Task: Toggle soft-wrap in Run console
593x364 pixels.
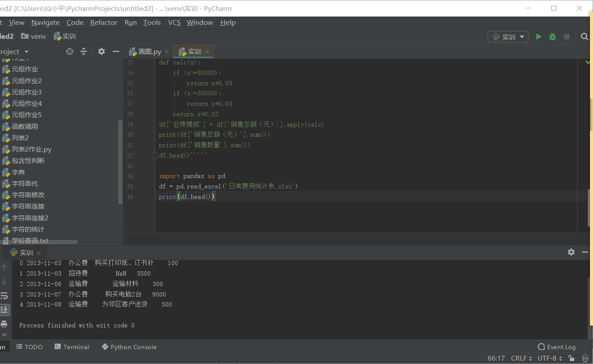Action: tap(4, 296)
